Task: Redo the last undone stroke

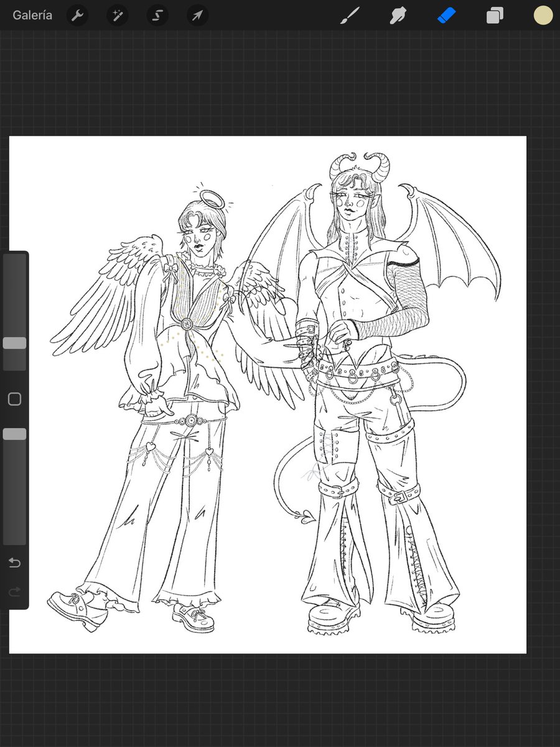Action: (14, 591)
